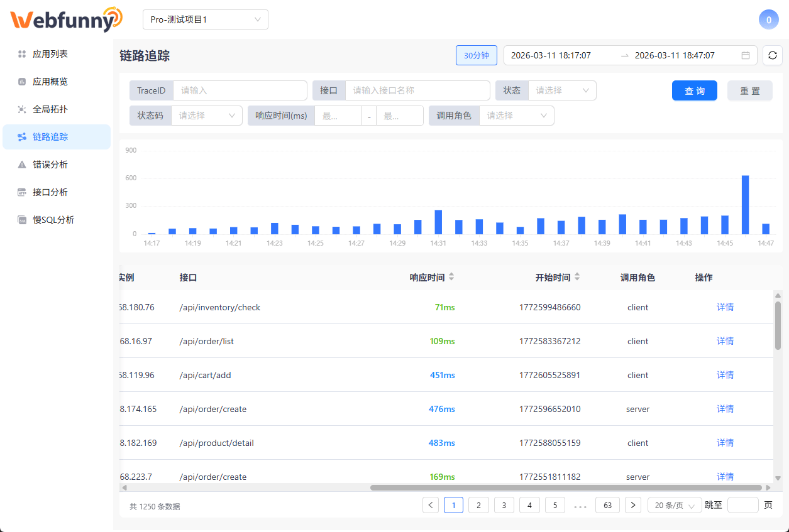The height and width of the screenshot is (532, 789).
Task: Open the 调用角色 role dropdown
Action: click(x=517, y=115)
